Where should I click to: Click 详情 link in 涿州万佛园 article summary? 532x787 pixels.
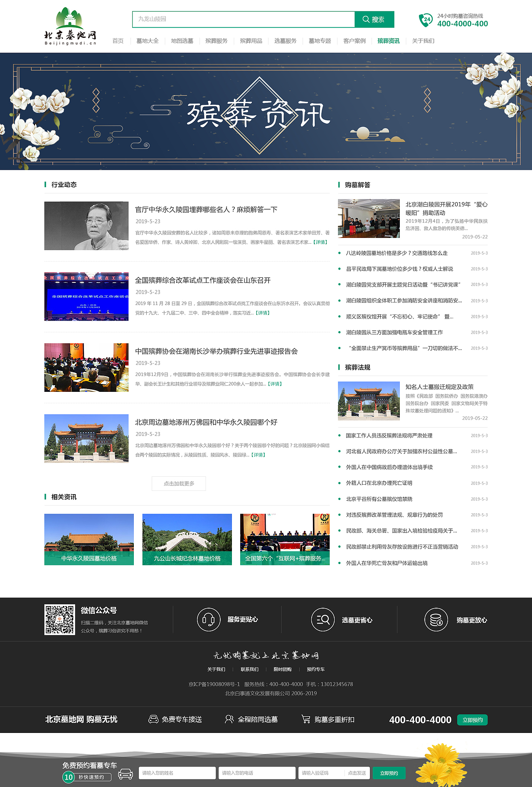pyautogui.click(x=258, y=455)
